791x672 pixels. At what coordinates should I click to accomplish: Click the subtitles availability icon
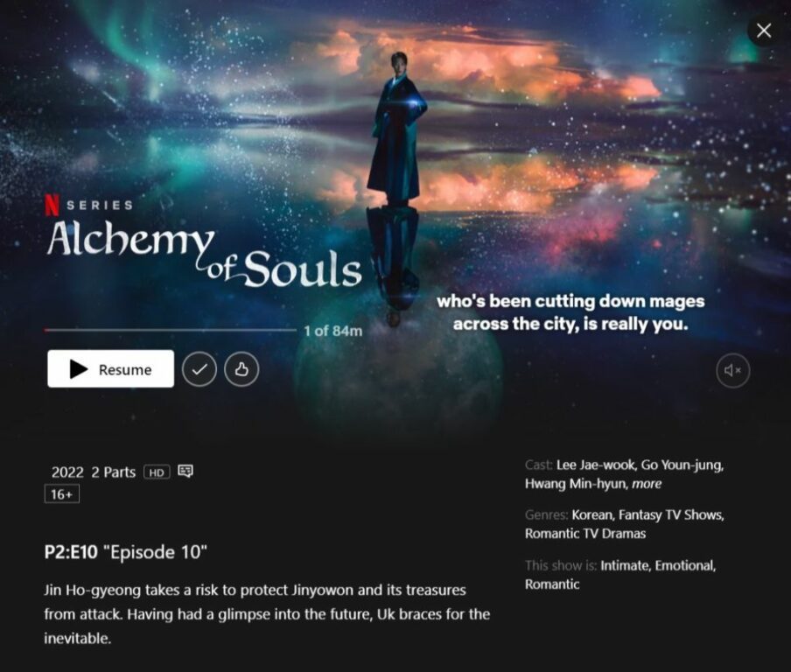[185, 472]
